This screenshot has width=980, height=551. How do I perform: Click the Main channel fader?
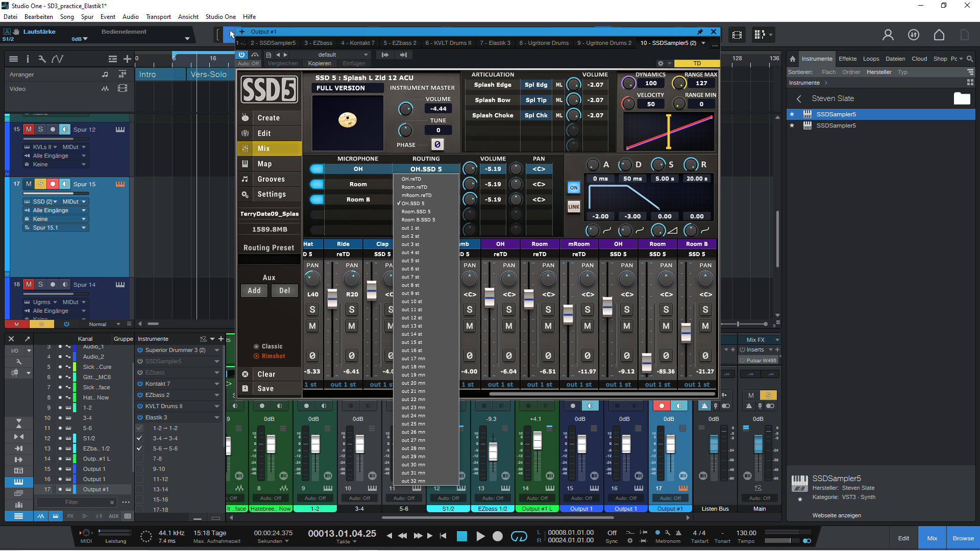pos(758,444)
